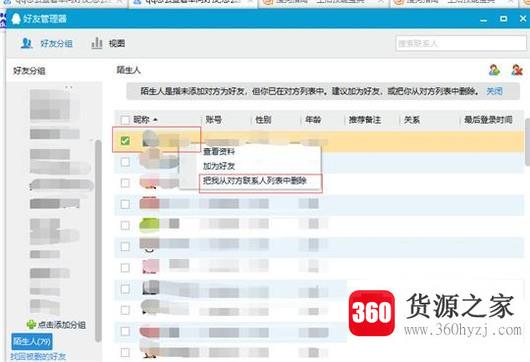
Task: Choose 加为好友 from the context menu
Action: coord(219,166)
